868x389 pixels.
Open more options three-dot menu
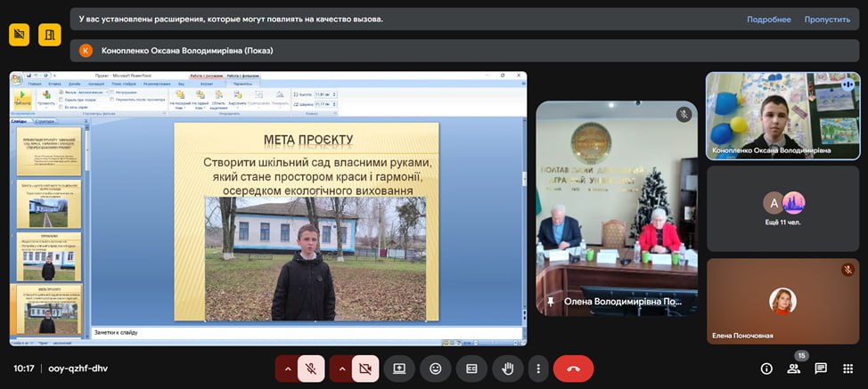[x=536, y=369]
